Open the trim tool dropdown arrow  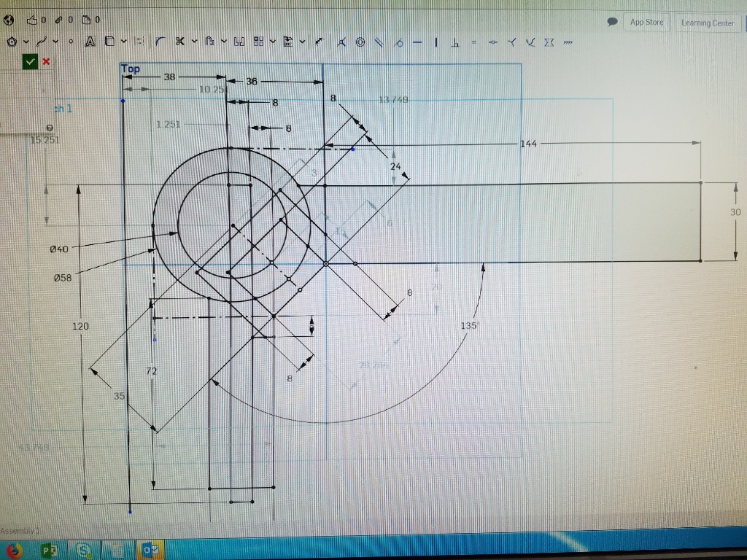click(194, 42)
